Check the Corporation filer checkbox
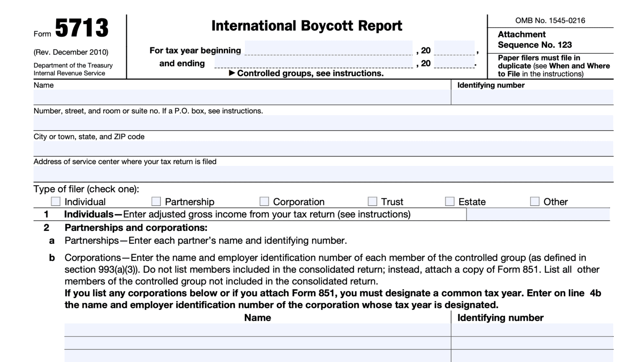This screenshot has width=644, height=362. 264,202
